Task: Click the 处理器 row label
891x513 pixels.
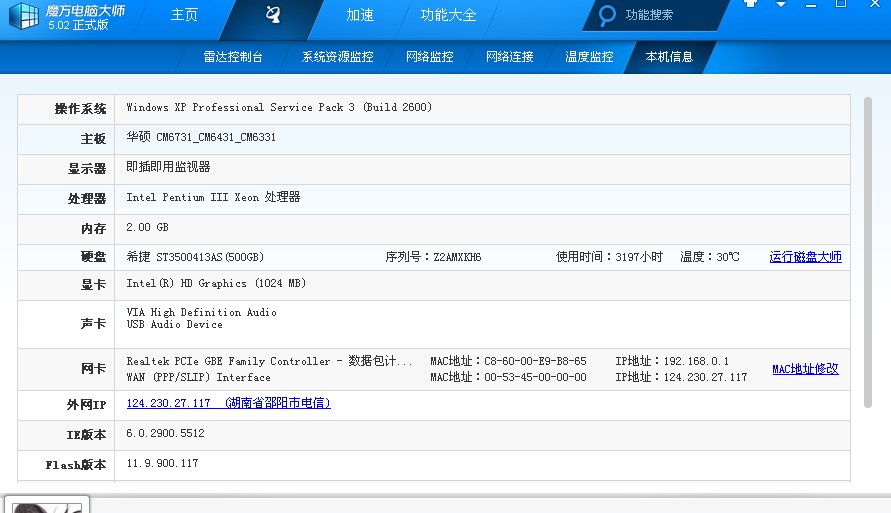Action: (87, 199)
